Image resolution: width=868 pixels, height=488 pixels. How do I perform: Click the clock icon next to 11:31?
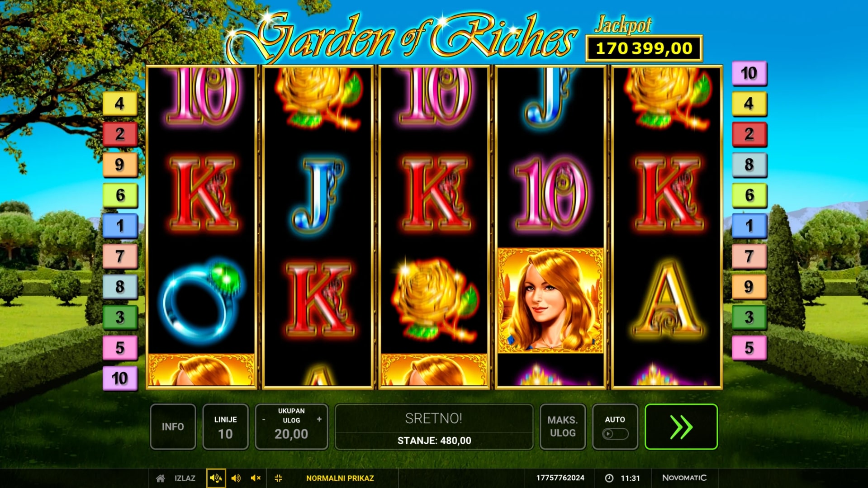pos(609,478)
